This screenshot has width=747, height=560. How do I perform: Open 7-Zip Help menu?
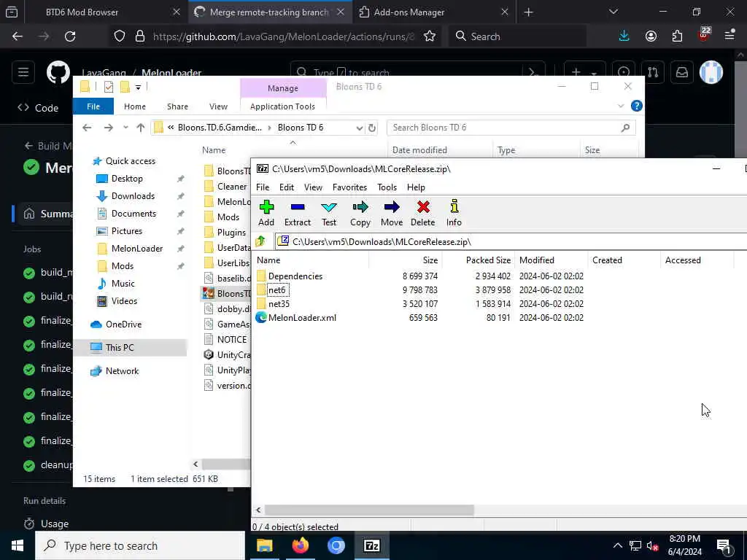pos(416,187)
